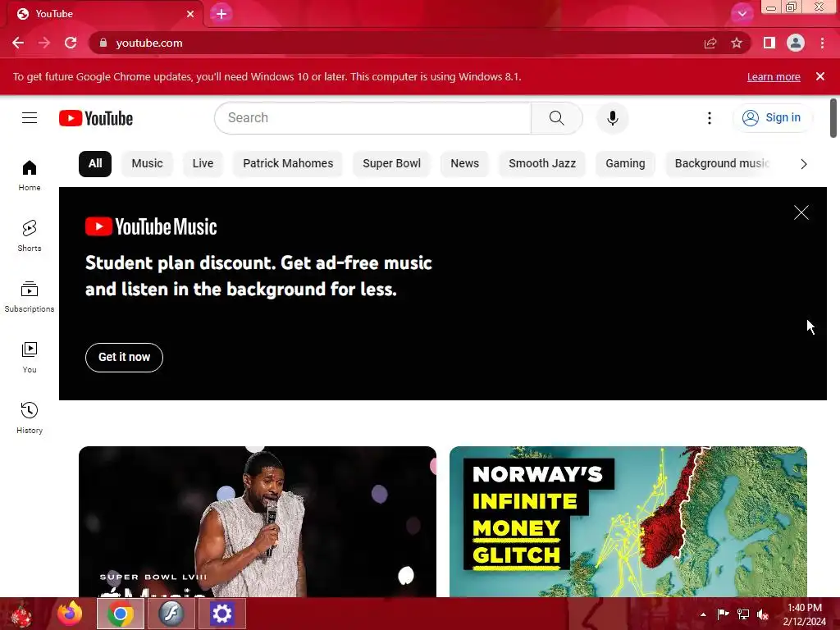The height and width of the screenshot is (630, 840).
Task: Show more category chips arrow
Action: [803, 164]
